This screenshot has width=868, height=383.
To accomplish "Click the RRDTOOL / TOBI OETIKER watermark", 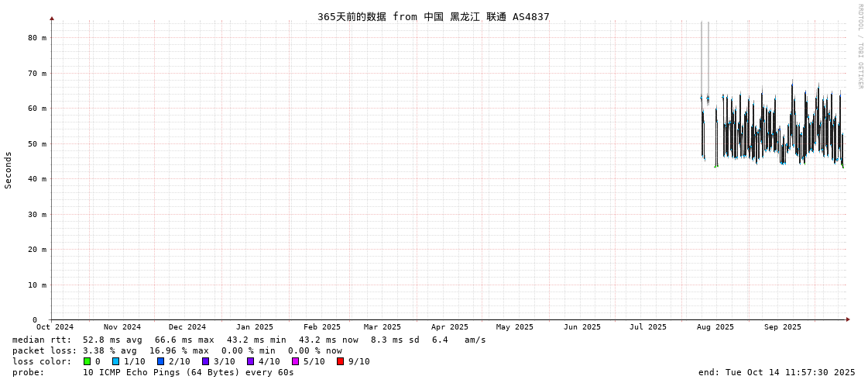I will point(859,46).
